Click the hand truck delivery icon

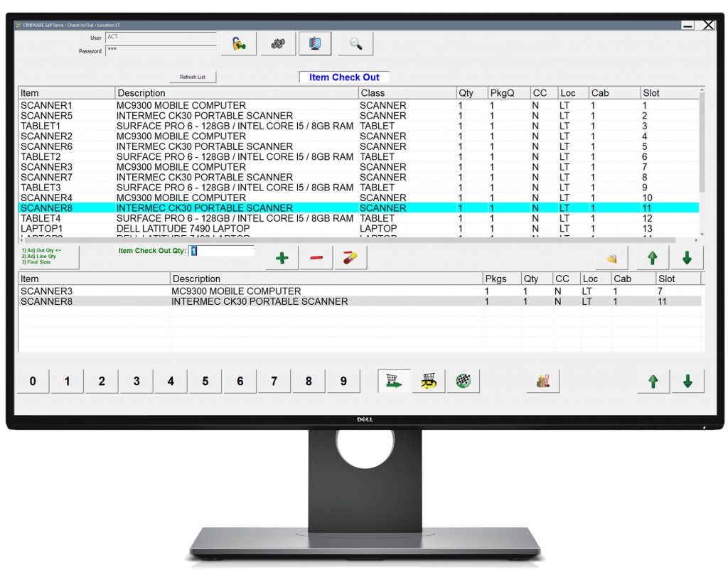click(x=542, y=381)
